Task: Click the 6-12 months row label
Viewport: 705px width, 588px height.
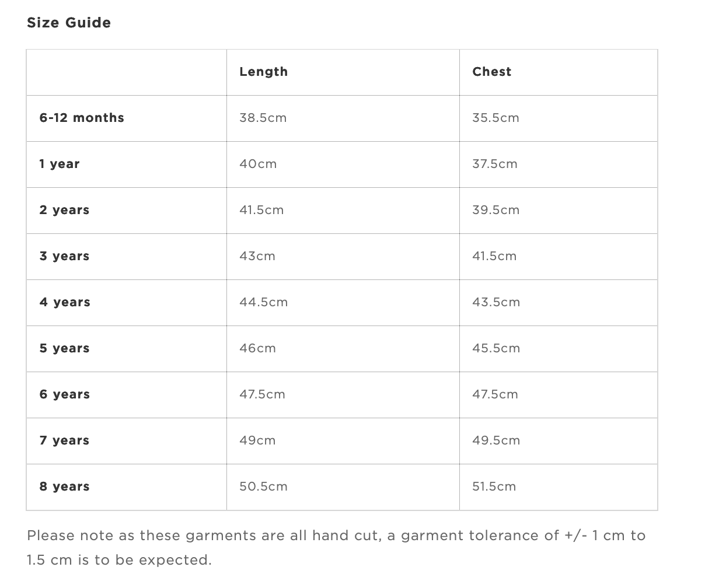Action: [x=82, y=118]
